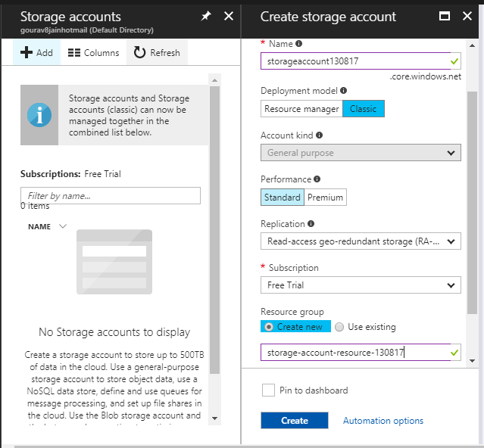
Task: Click Replication info icon
Action: pos(312,224)
